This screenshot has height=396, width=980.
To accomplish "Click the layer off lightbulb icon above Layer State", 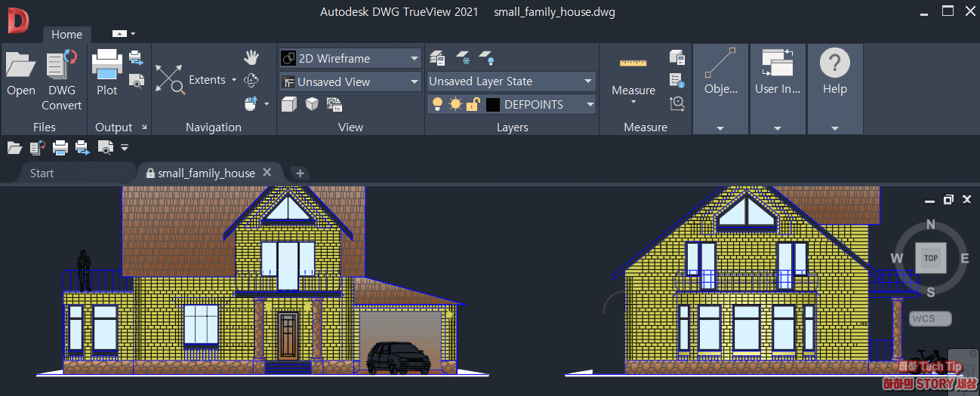I will (x=487, y=57).
